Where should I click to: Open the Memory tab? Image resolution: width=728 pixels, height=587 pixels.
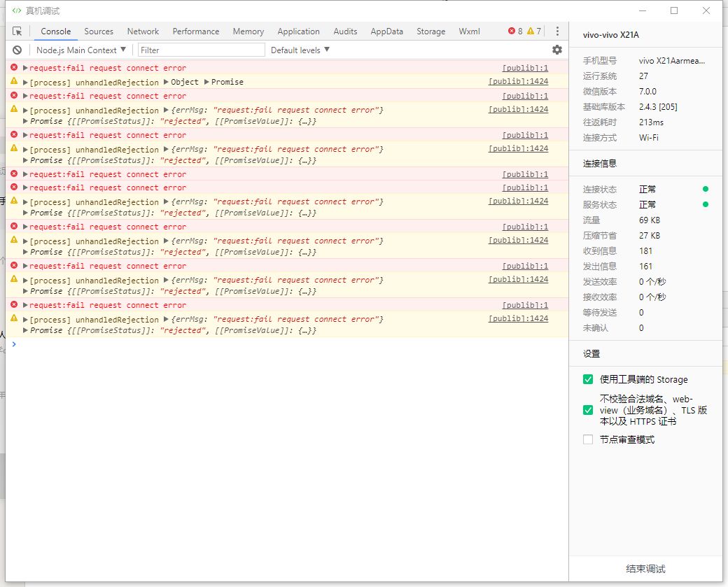point(248,31)
